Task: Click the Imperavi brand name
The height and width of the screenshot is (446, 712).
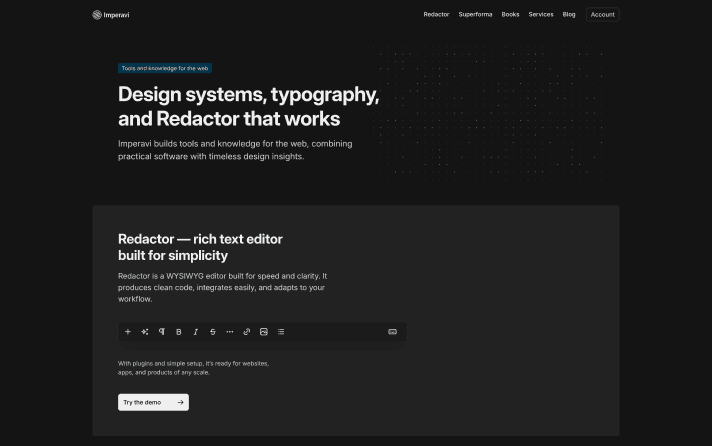Action: coord(116,15)
